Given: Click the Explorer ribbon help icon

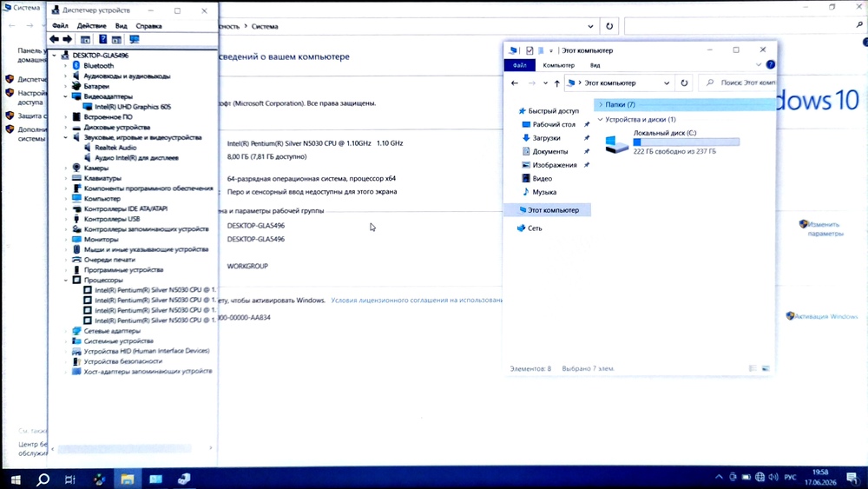Looking at the screenshot, I should pos(771,65).
